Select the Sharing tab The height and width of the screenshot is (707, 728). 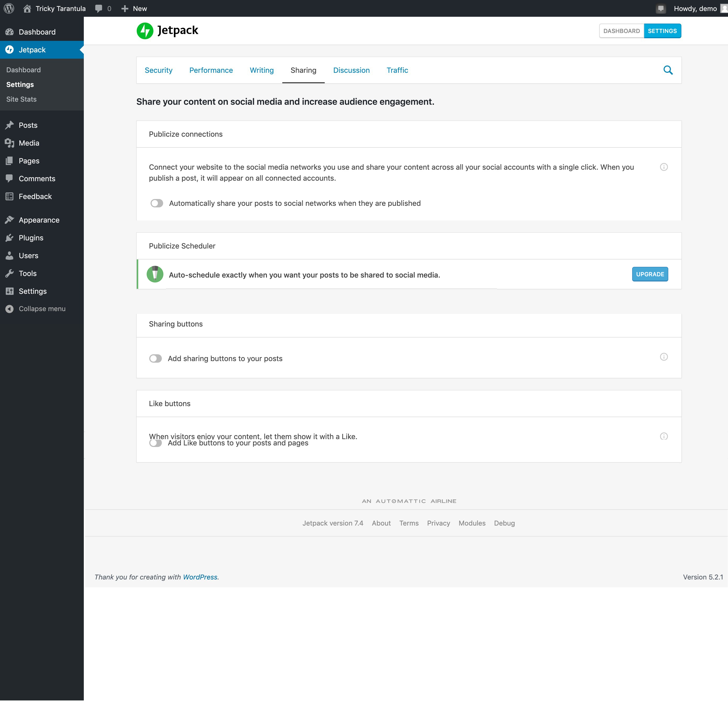[x=304, y=70]
